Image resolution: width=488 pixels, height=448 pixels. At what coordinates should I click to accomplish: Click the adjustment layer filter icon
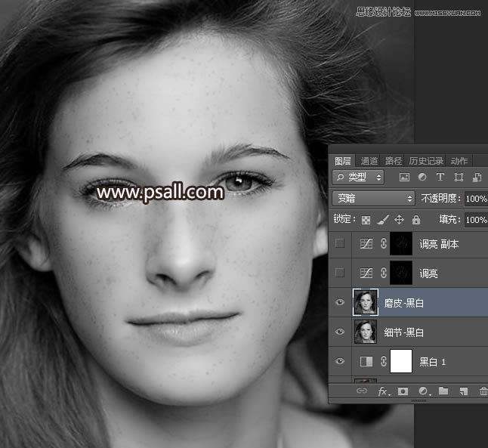coord(422,178)
